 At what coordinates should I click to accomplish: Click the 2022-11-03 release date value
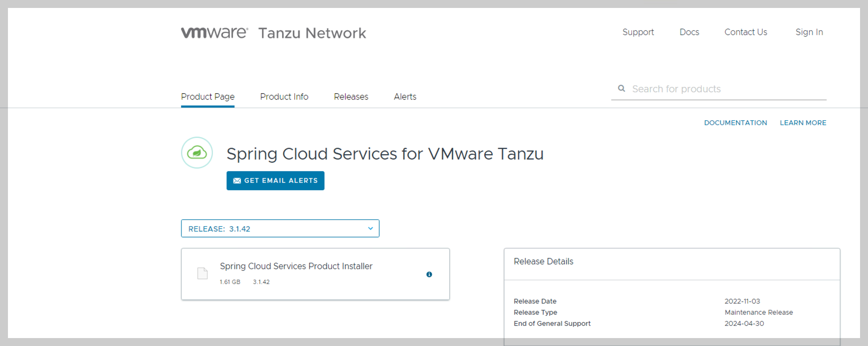[x=742, y=301]
